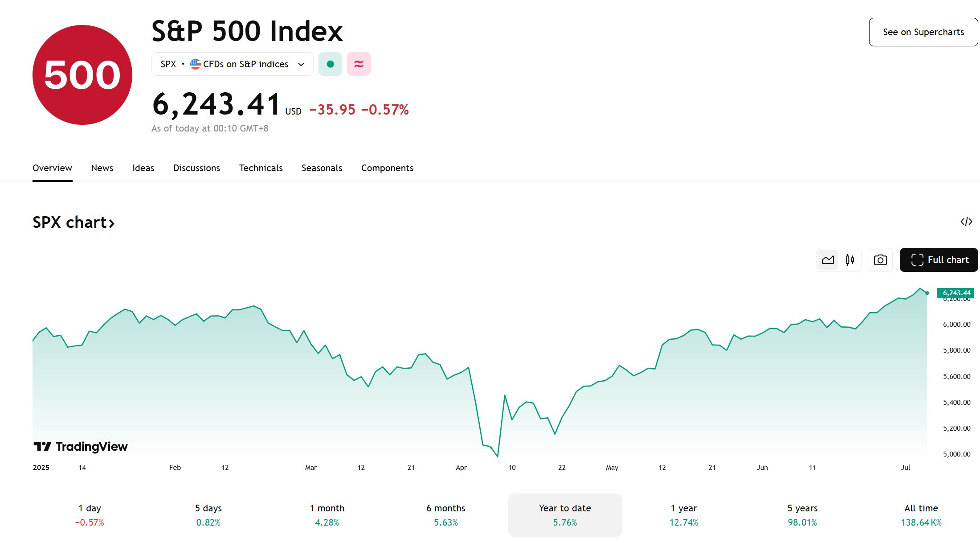Screen dimensions: 980x543
Task: Click the green market open status icon
Action: [x=330, y=64]
